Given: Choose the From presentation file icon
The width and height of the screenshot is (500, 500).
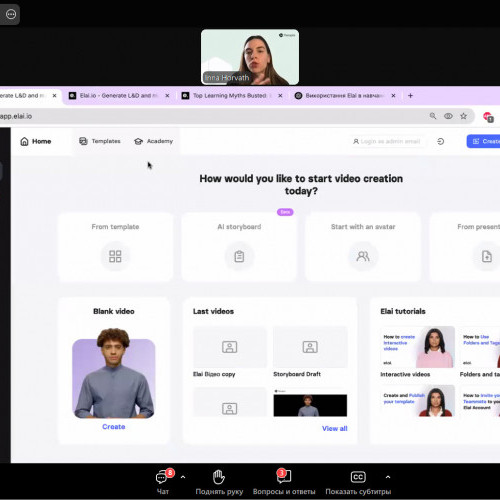Looking at the screenshot, I should pos(487,256).
